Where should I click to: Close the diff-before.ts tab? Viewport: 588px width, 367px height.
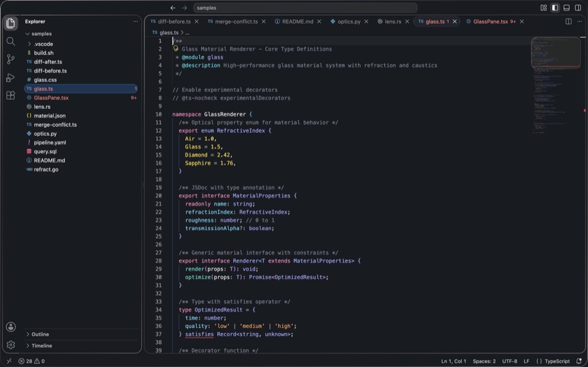coord(197,22)
